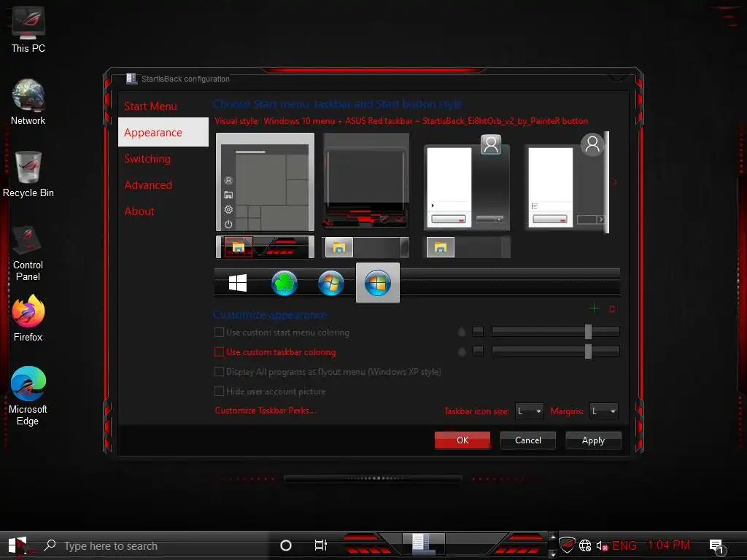This screenshot has width=747, height=560.
Task: Open the Advanced tab
Action: point(148,185)
